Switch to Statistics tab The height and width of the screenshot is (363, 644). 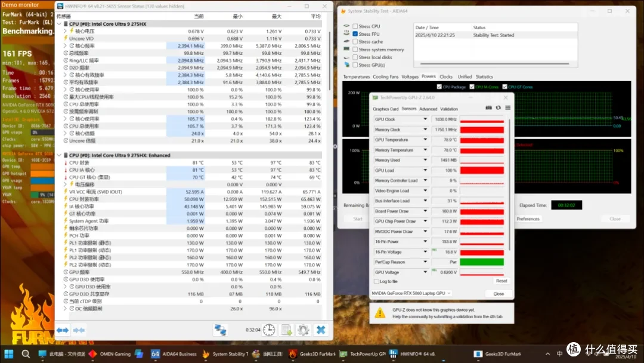coord(484,77)
